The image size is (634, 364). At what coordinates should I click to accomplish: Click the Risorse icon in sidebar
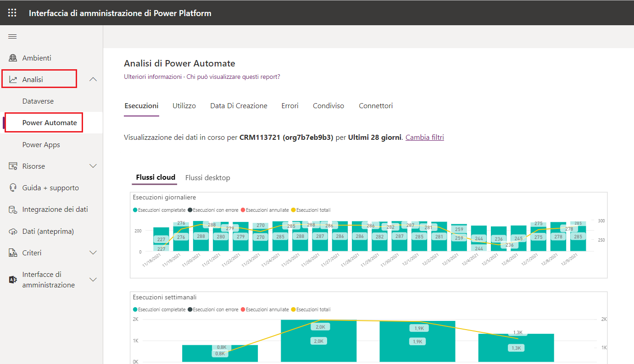point(13,166)
